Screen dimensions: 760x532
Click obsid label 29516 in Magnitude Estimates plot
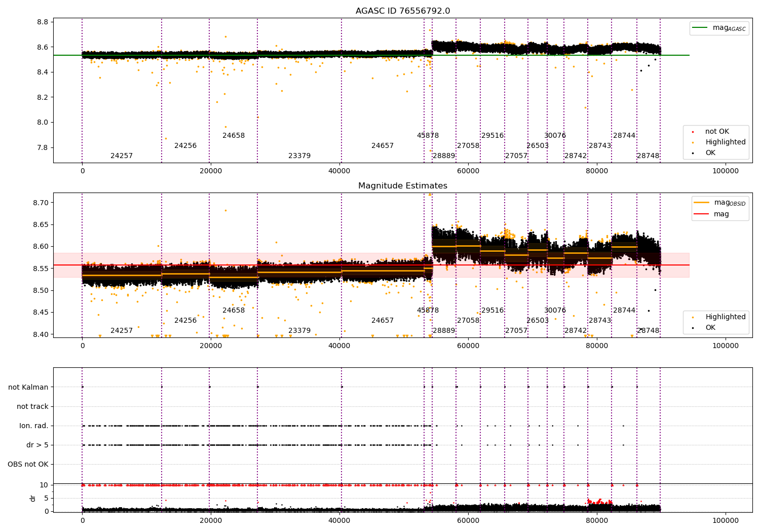coord(492,310)
